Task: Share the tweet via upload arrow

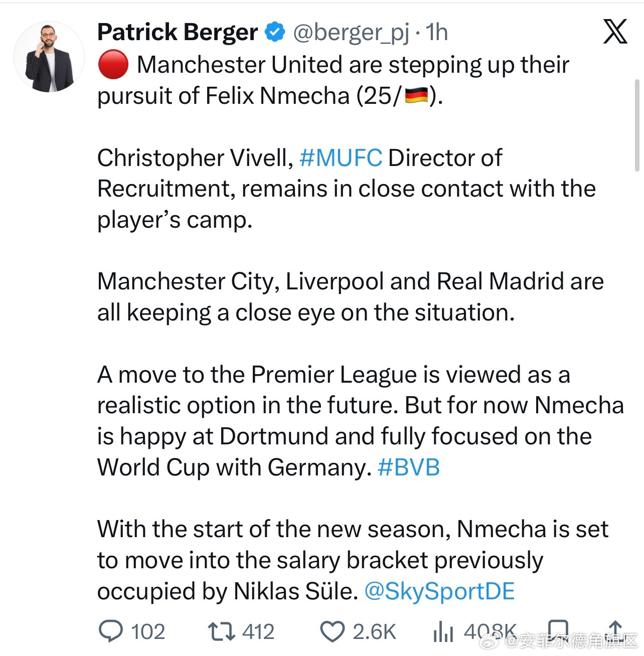Action: click(x=615, y=630)
